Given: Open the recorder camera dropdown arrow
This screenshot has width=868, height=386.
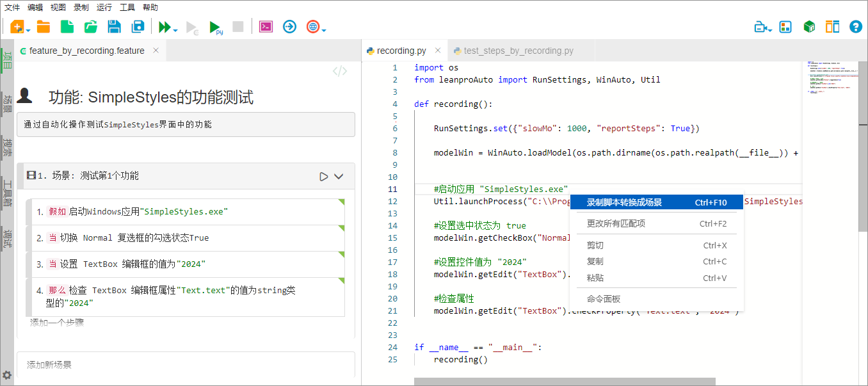Looking at the screenshot, I should (771, 30).
